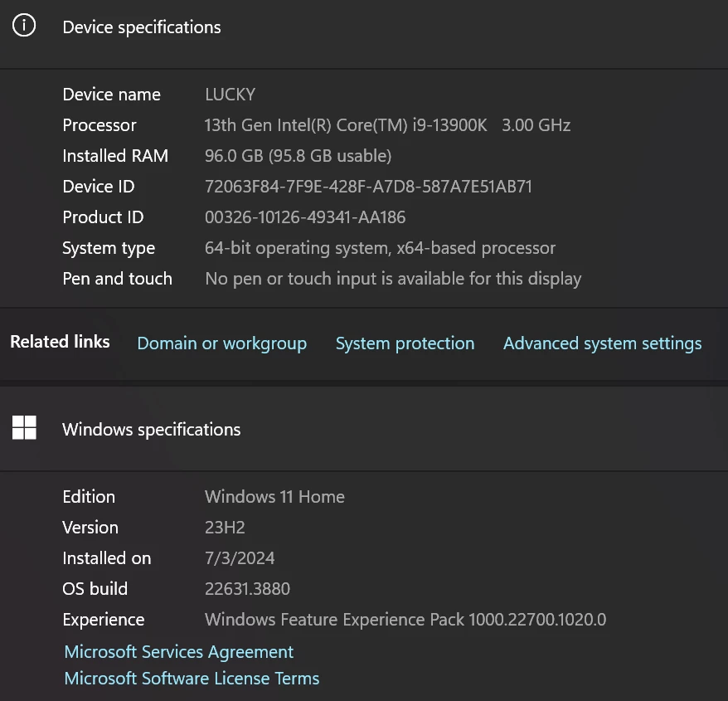Open the System protection link
Screen dimensions: 728x701
pos(405,343)
